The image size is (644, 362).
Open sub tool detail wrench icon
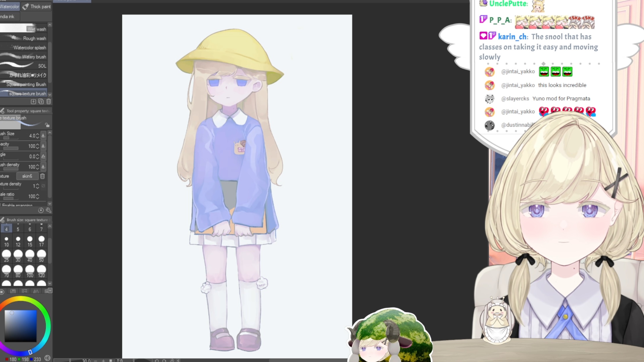(x=48, y=210)
